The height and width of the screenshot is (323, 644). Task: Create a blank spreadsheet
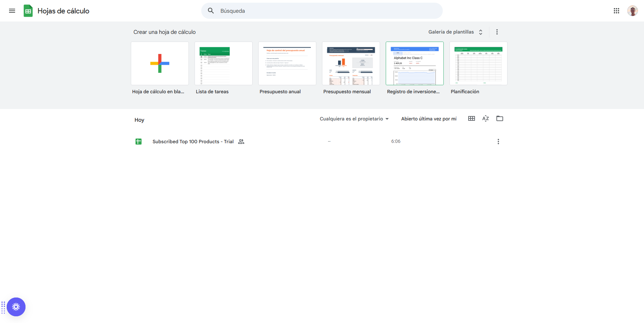pos(160,63)
